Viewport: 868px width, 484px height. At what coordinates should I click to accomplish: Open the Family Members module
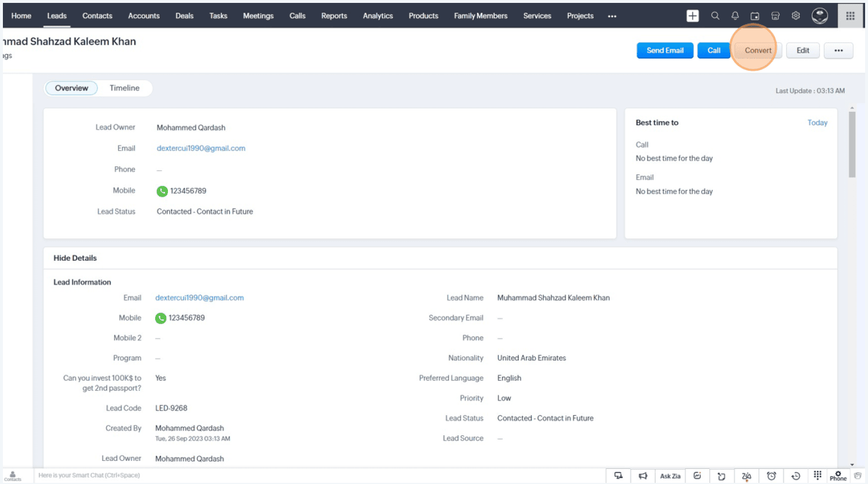(x=481, y=16)
